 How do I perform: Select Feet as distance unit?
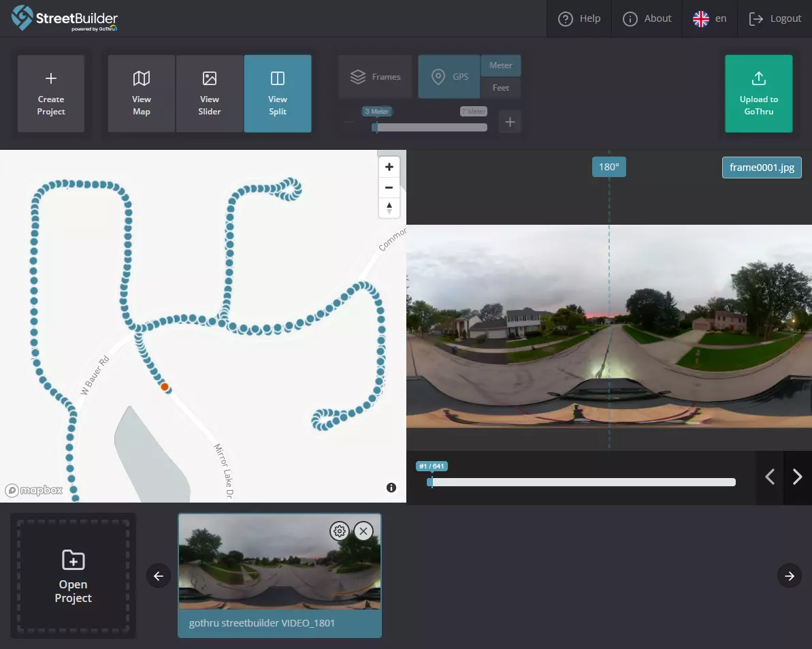[x=501, y=88]
